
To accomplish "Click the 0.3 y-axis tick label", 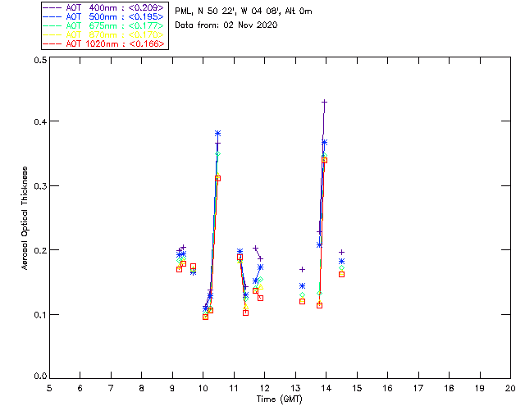I will pyautogui.click(x=40, y=186).
